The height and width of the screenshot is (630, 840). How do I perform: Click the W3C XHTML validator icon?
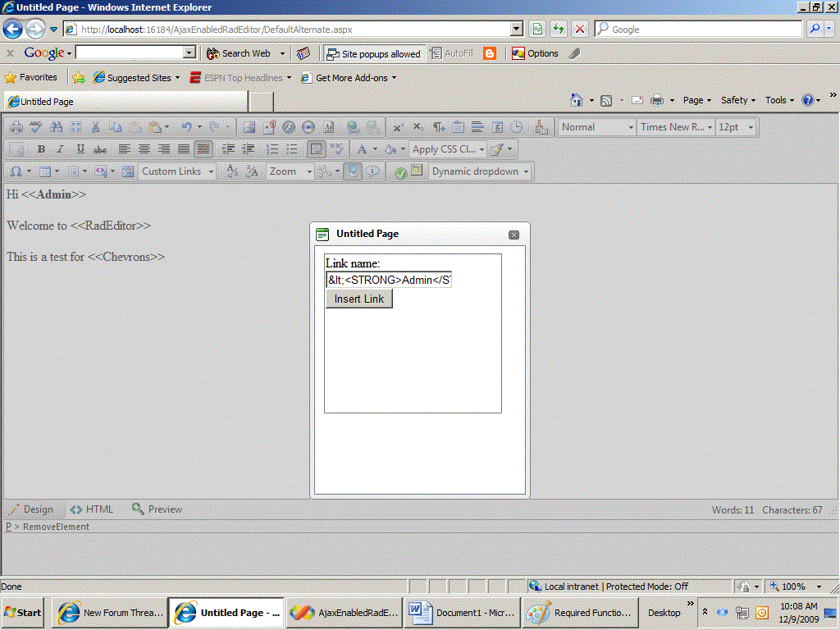pyautogui.click(x=336, y=149)
